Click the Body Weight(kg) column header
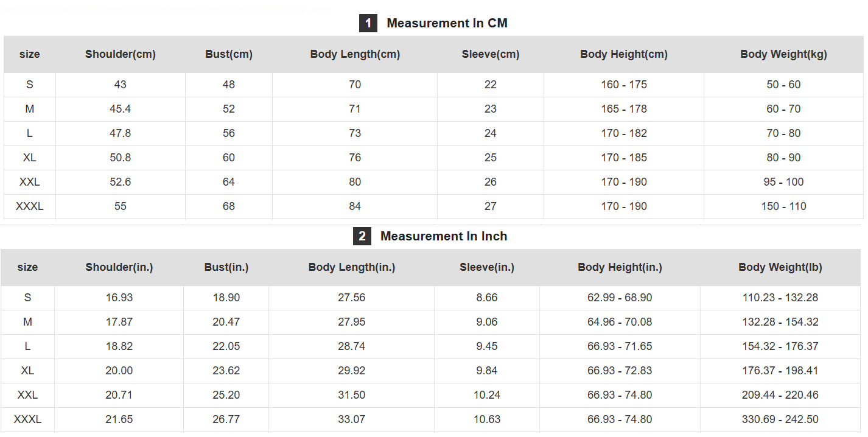Image resolution: width=868 pixels, height=437 pixels. point(783,54)
